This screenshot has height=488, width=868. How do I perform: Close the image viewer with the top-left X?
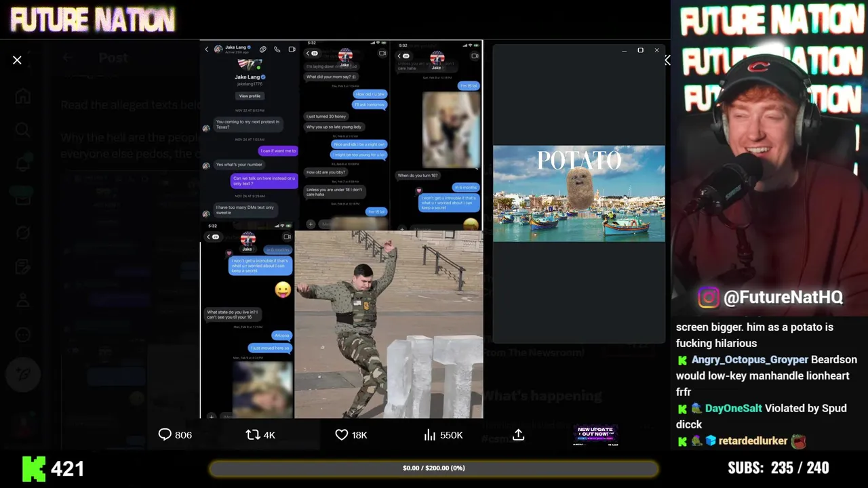point(17,60)
